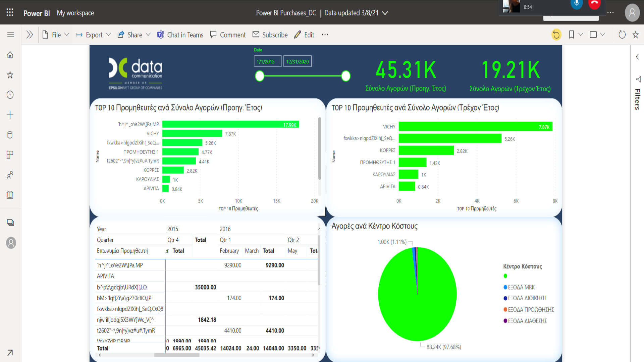Toggle the left navigation hamburger menu
This screenshot has width=644, height=362.
(10, 35)
